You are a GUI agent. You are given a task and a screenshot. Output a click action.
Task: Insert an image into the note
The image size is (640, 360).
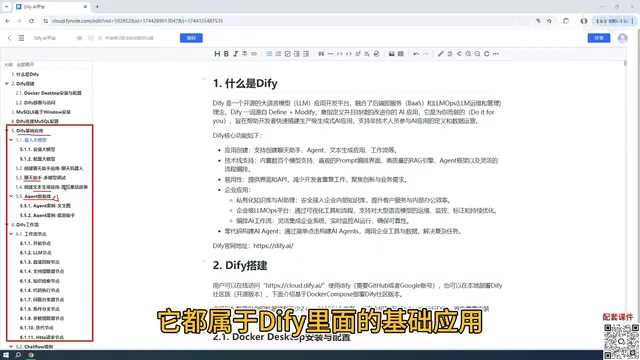click(391, 54)
